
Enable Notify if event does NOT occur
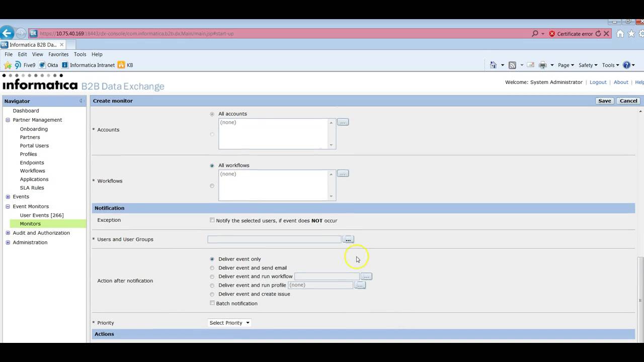click(x=212, y=220)
